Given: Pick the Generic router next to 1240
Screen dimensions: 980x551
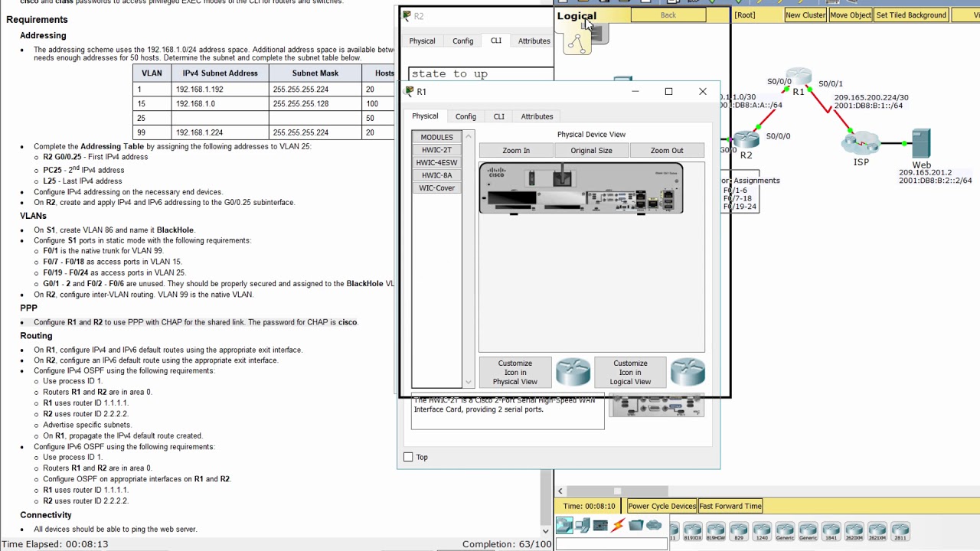Looking at the screenshot, I should 785,531.
